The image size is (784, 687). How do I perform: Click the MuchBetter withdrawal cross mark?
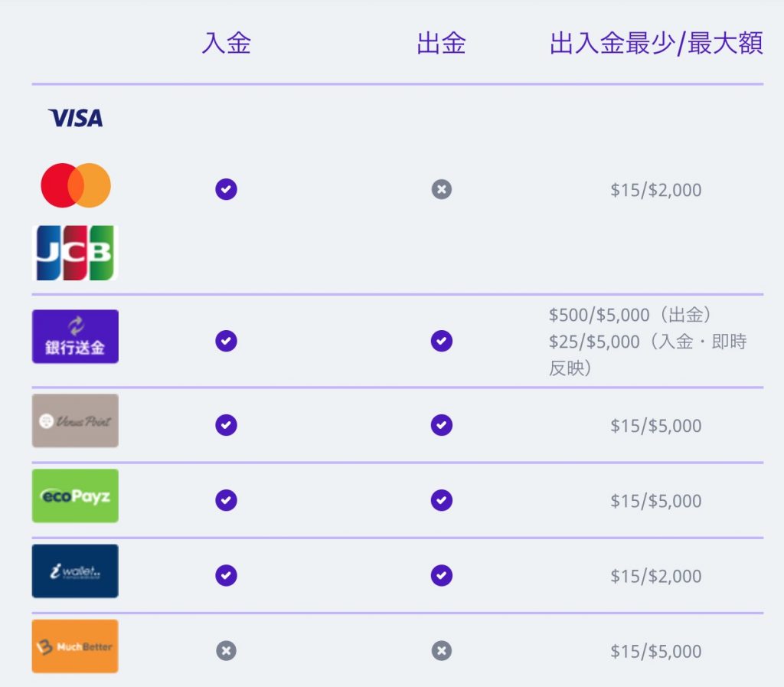442,651
